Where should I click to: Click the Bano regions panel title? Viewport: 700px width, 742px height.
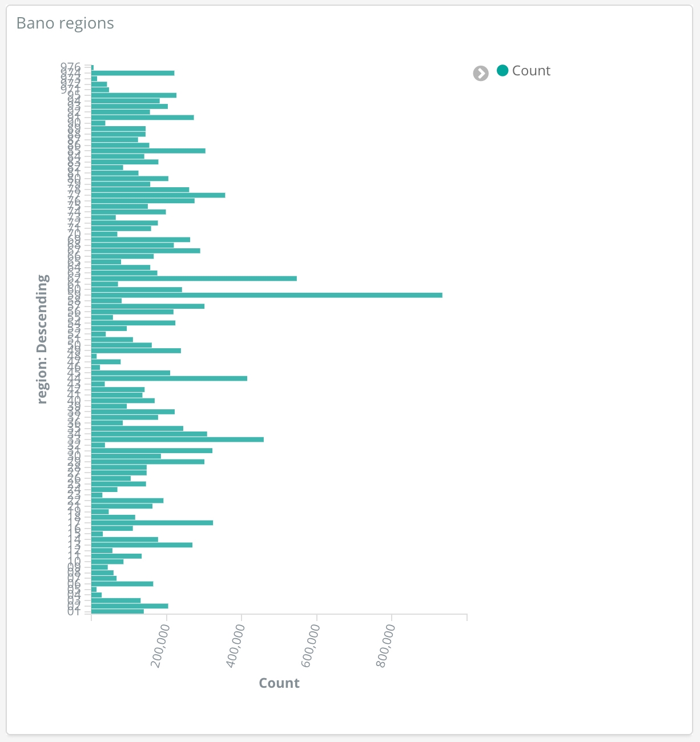pos(65,23)
